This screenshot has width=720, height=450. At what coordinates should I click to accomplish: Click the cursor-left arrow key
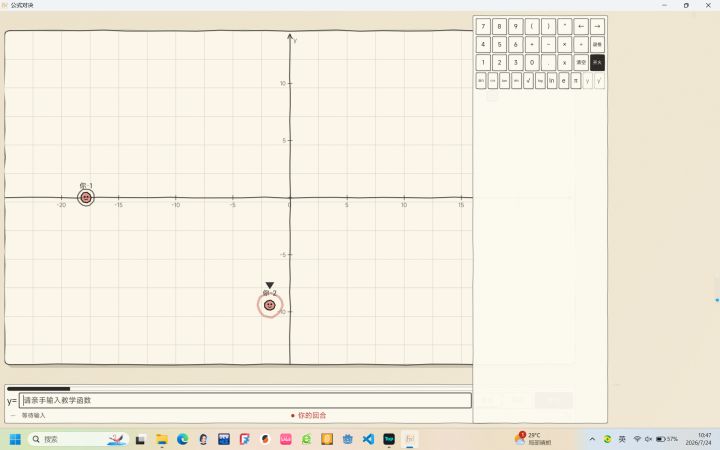[581, 26]
